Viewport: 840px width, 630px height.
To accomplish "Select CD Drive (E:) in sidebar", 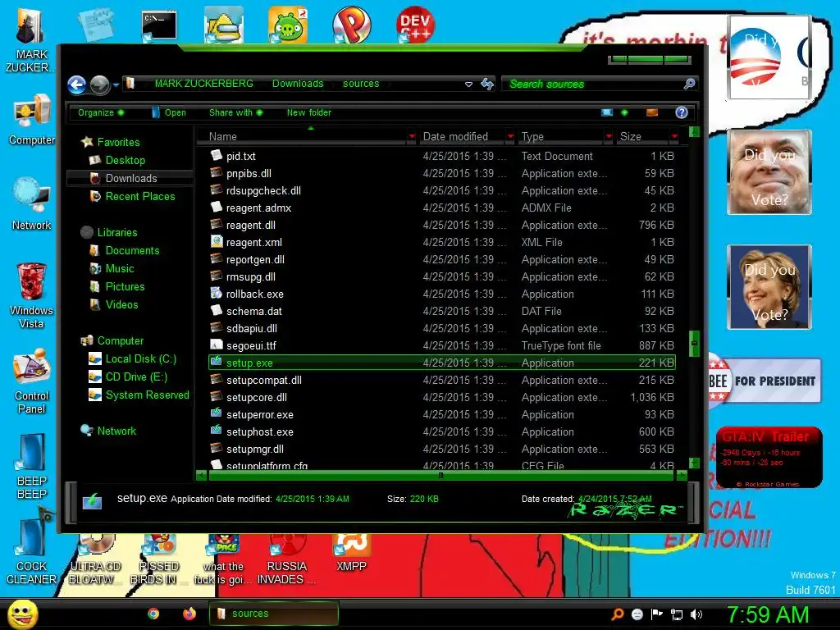I will tap(136, 377).
